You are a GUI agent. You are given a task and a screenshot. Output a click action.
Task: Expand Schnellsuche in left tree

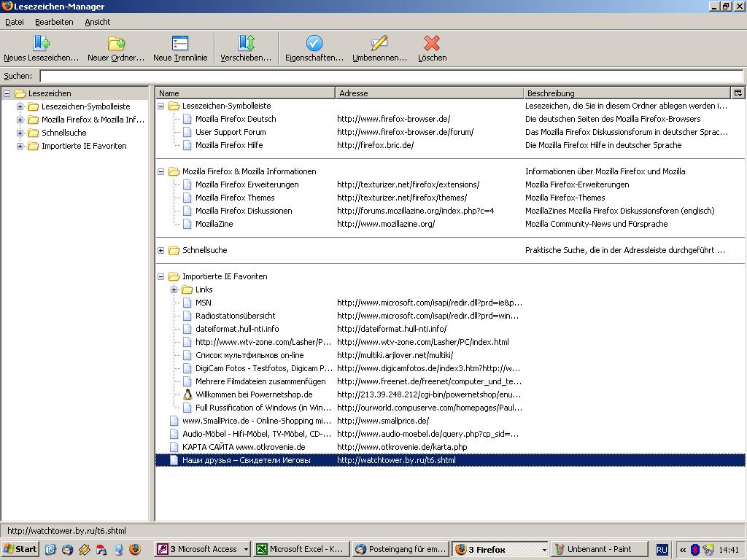point(20,133)
